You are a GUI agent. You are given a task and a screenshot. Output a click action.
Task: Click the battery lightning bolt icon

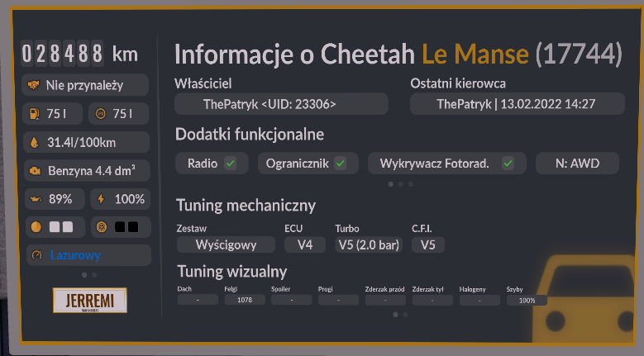pyautogui.click(x=101, y=199)
